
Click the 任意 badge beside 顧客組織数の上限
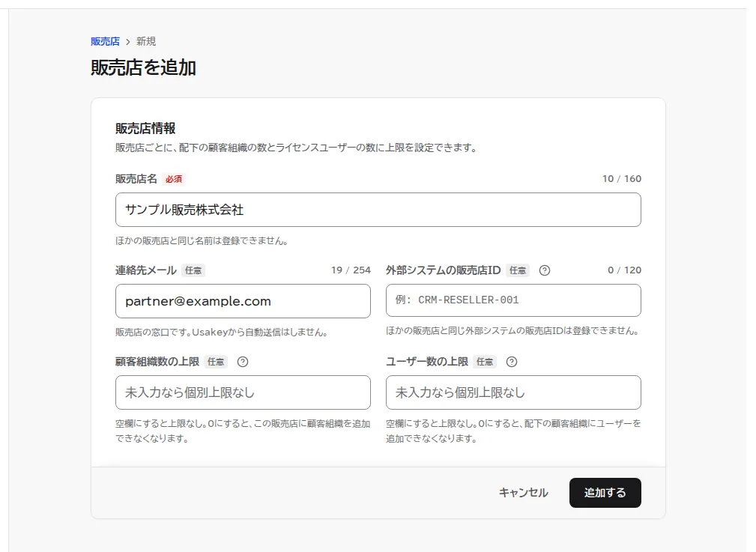216,362
